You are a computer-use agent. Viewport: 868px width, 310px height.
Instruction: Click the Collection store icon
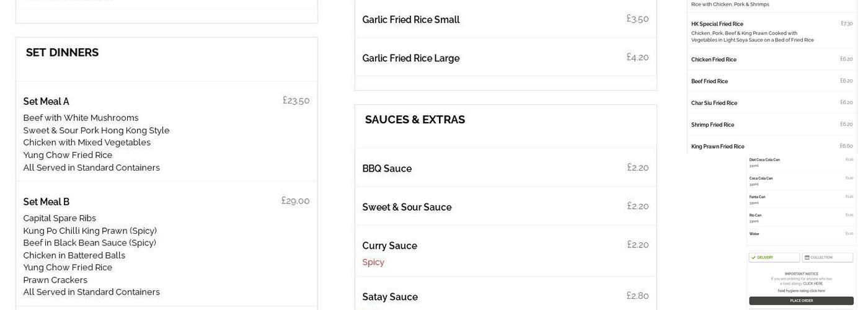pyautogui.click(x=807, y=257)
